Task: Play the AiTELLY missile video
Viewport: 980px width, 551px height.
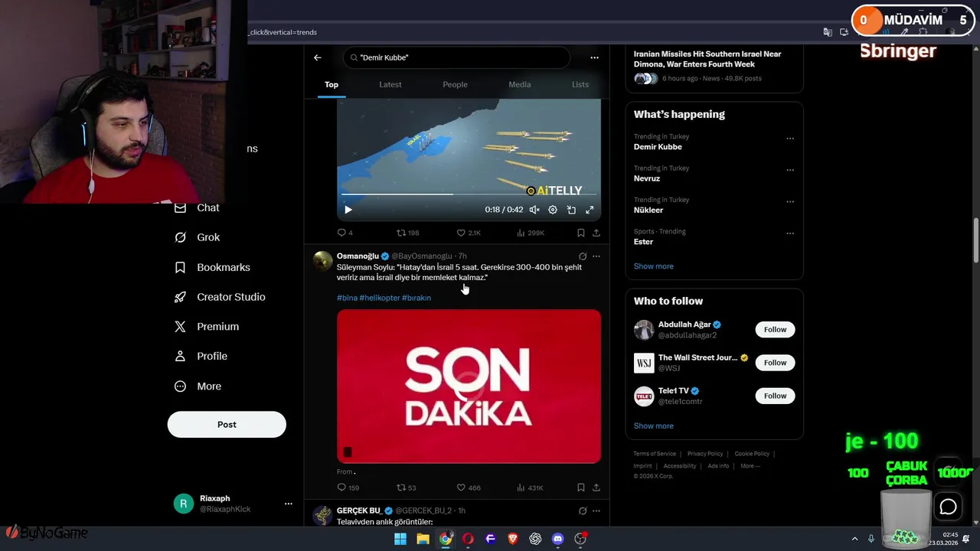Action: coord(348,210)
